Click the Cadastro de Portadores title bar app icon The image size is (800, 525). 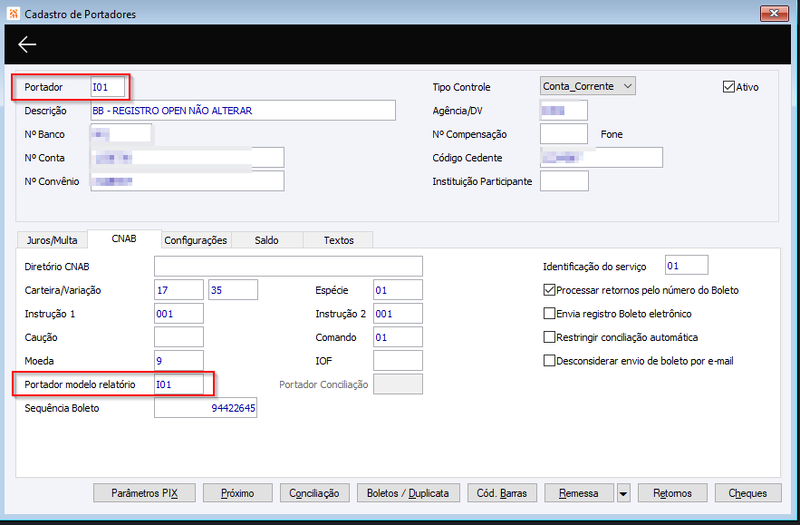click(x=13, y=13)
